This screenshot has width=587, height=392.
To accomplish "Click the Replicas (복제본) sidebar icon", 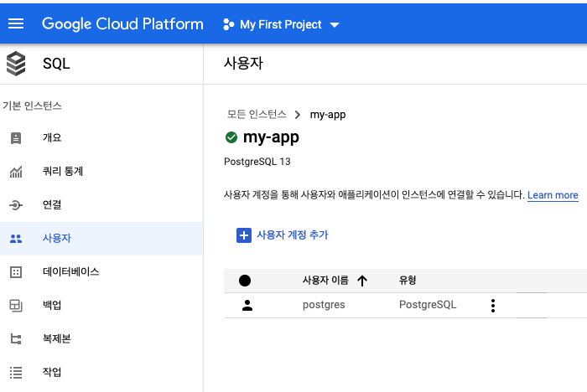I will 16,339.
